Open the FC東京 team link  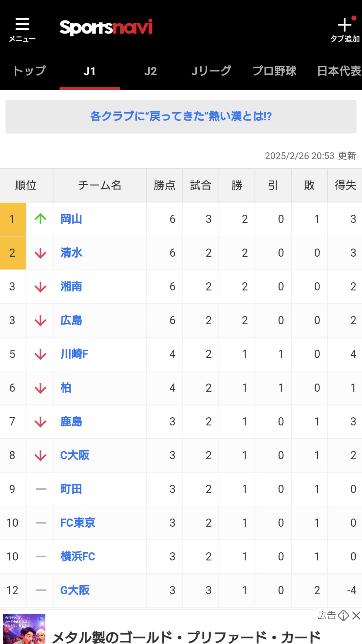click(x=78, y=523)
